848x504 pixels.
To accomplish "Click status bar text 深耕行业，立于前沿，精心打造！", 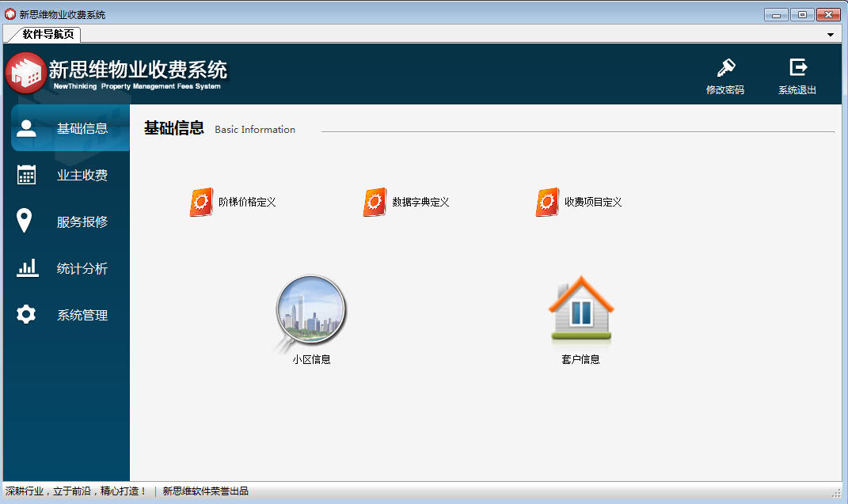I will (x=76, y=491).
